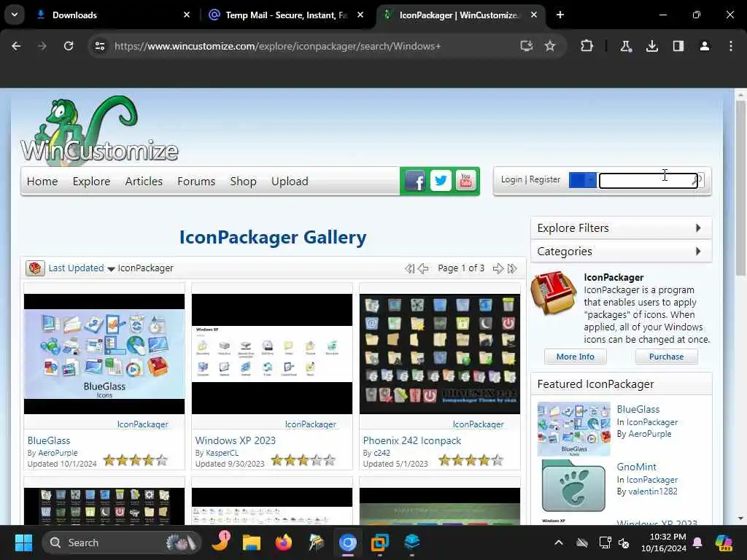Click the Purchase button
This screenshot has height=560, width=747.
[x=666, y=357]
